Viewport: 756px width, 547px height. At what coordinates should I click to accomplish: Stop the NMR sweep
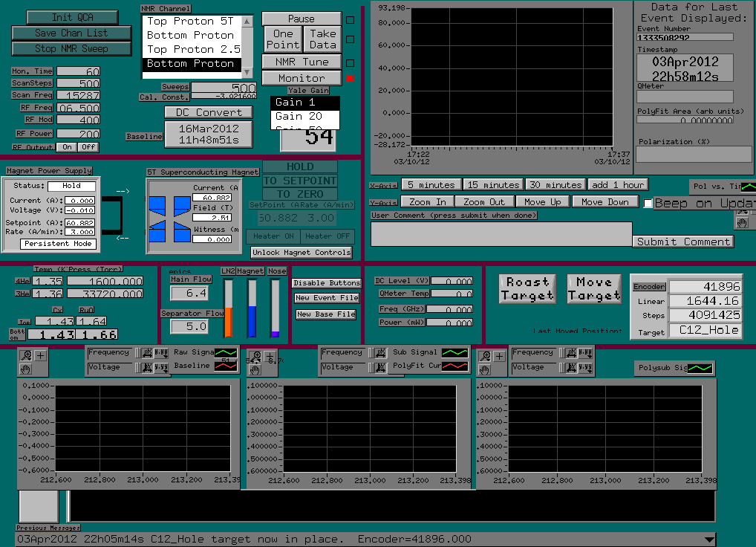[71, 49]
